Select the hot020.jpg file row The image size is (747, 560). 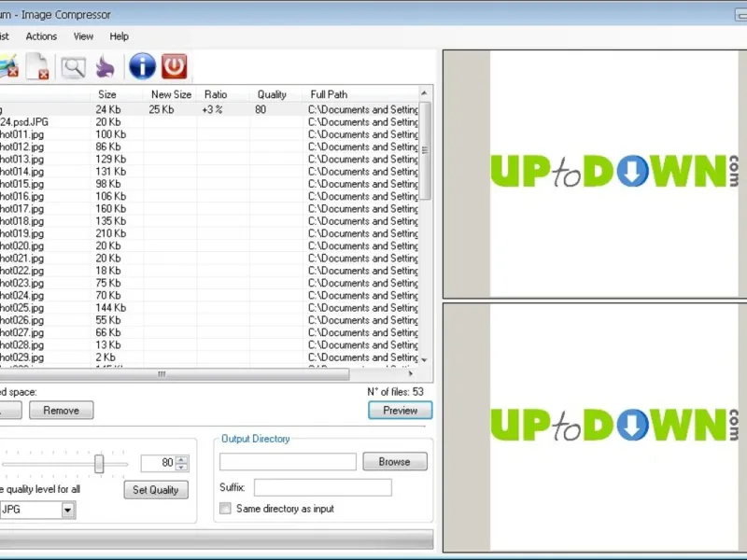209,245
